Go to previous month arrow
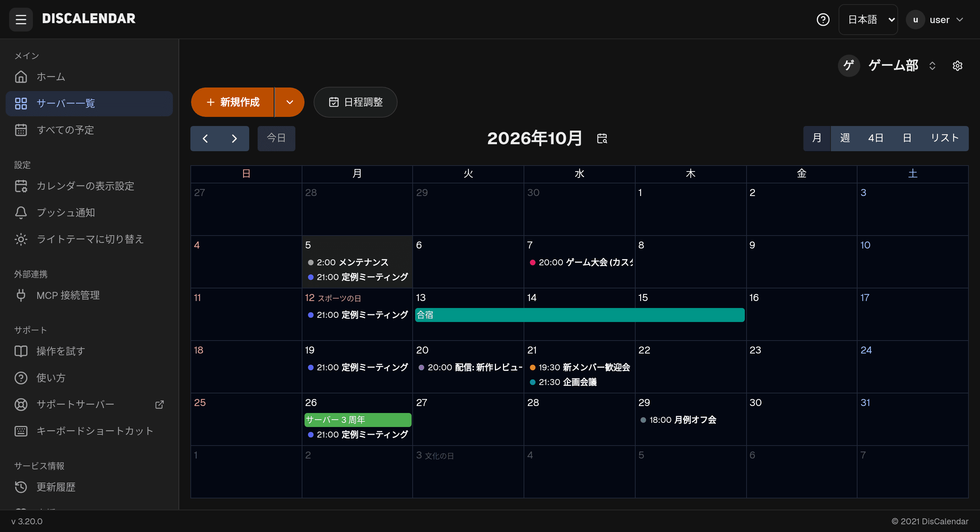The width and height of the screenshot is (980, 532). (x=205, y=139)
